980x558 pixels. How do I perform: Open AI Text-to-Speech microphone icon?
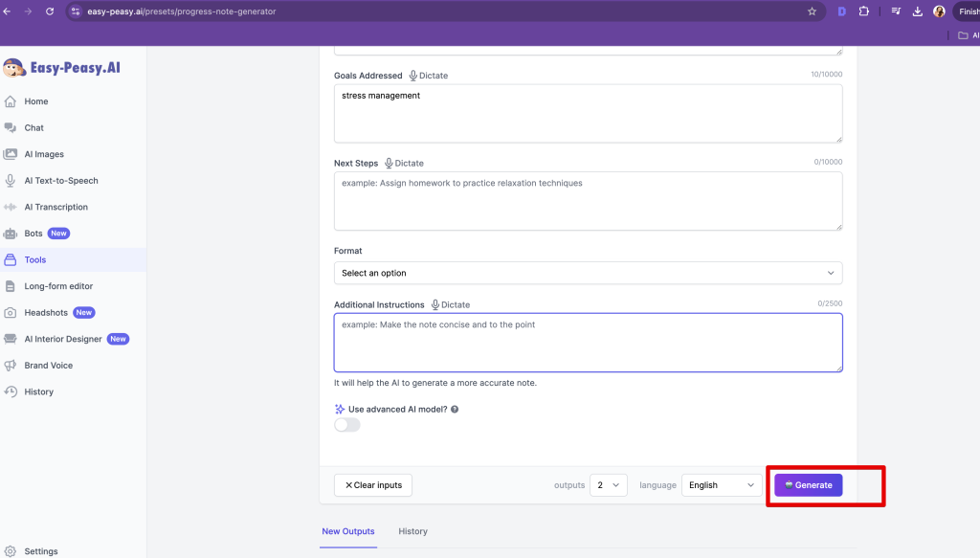(11, 180)
